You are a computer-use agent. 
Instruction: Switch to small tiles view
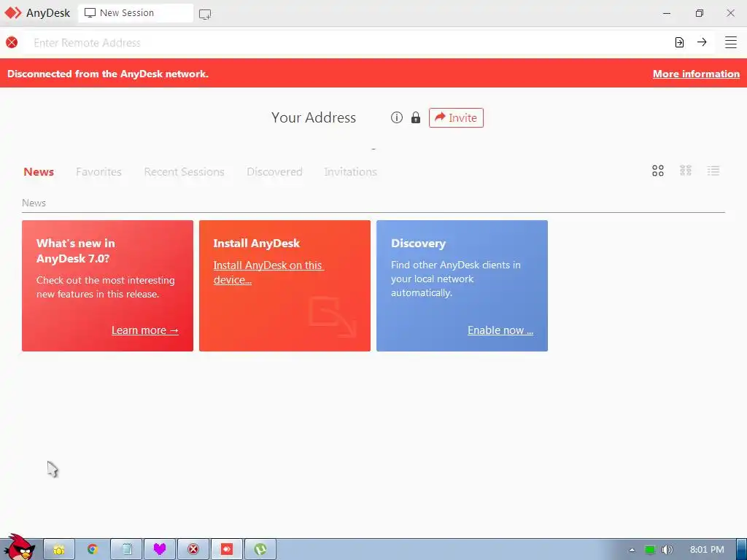[x=686, y=171]
